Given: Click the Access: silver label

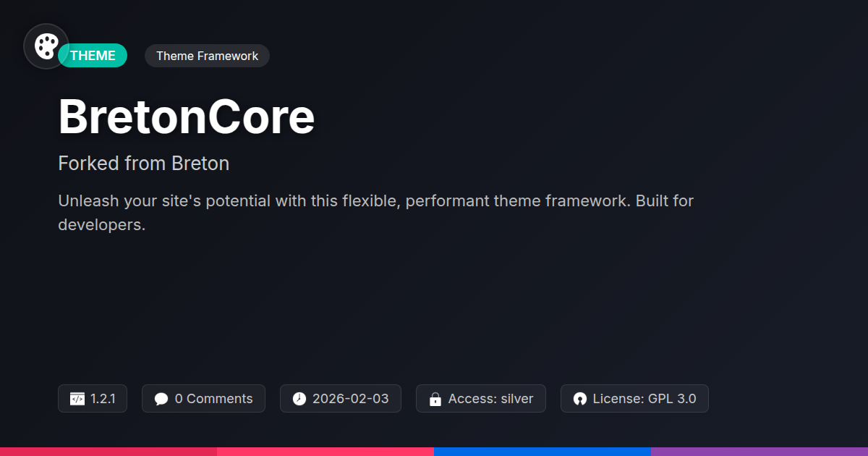Looking at the screenshot, I should pos(490,399).
